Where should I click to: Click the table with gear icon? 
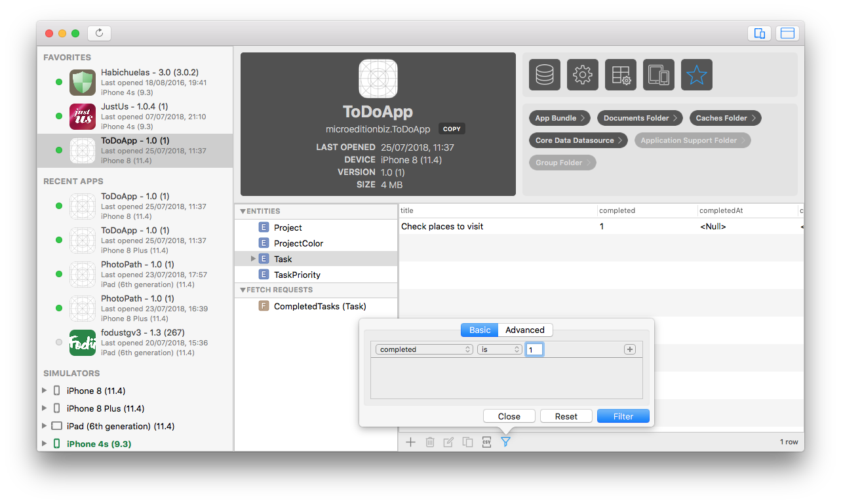click(621, 75)
